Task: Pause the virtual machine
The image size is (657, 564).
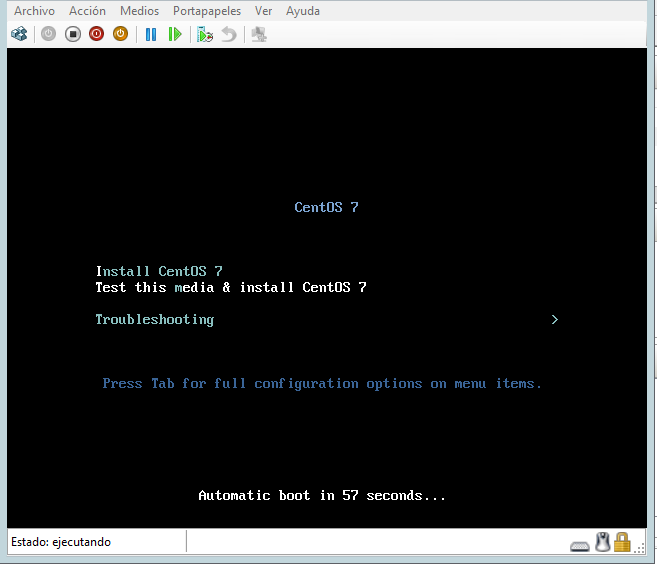Action: [x=151, y=34]
